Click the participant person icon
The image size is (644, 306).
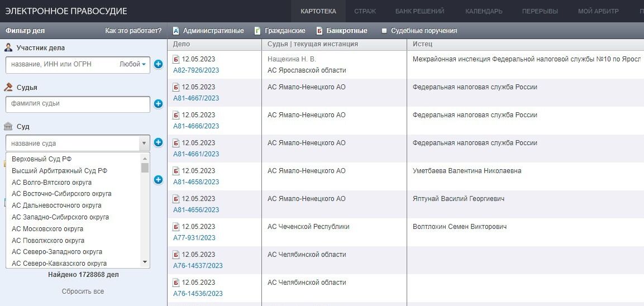pos(8,47)
